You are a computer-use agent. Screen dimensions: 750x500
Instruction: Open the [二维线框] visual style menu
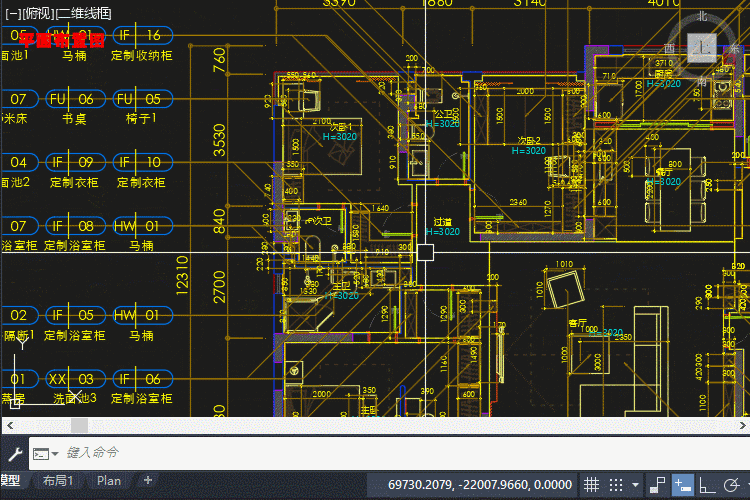[84, 13]
